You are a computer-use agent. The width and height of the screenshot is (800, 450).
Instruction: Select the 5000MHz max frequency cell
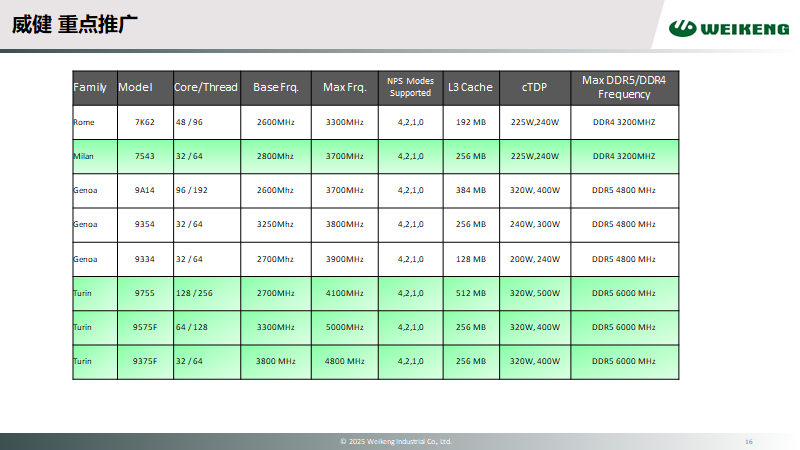[344, 328]
